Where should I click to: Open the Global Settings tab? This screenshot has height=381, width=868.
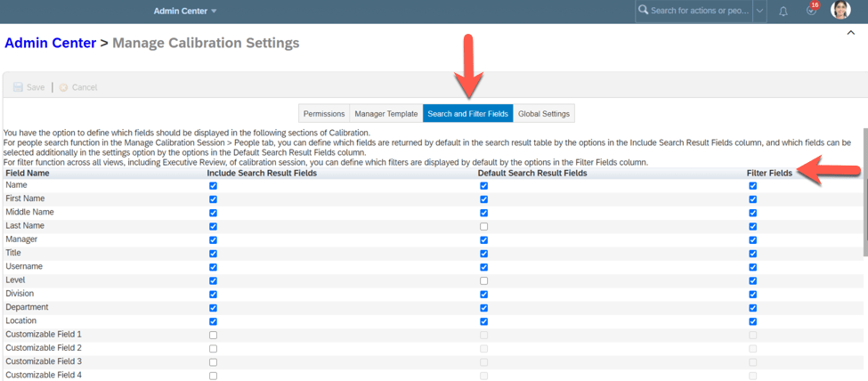pos(543,114)
